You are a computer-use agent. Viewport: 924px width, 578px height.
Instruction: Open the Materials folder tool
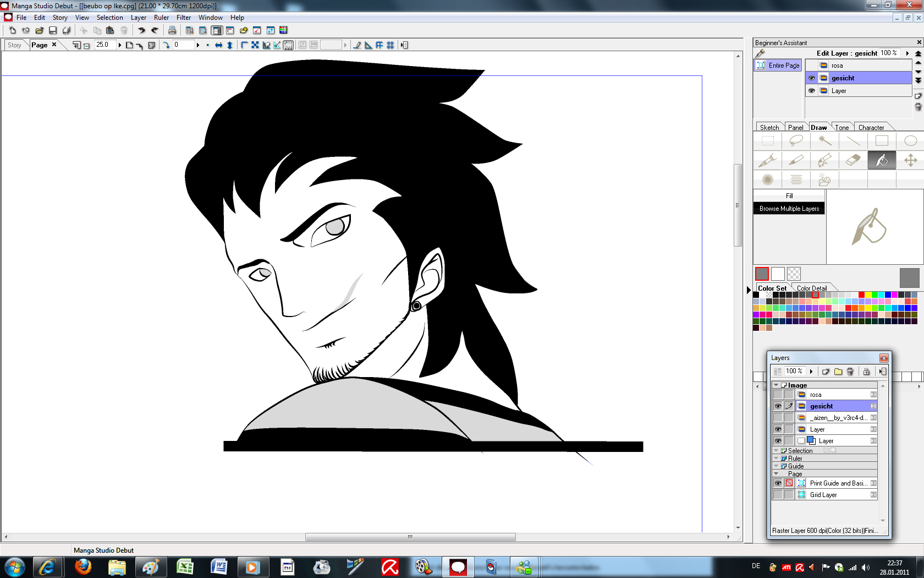coord(824,179)
